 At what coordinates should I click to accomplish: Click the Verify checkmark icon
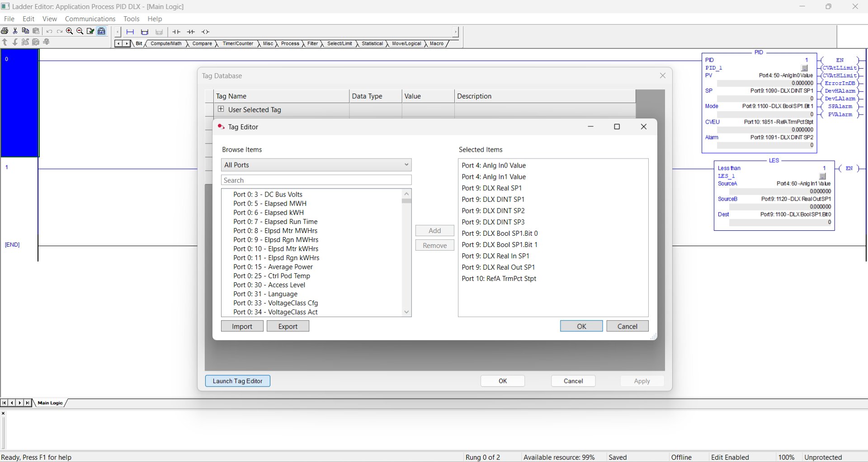pyautogui.click(x=91, y=31)
